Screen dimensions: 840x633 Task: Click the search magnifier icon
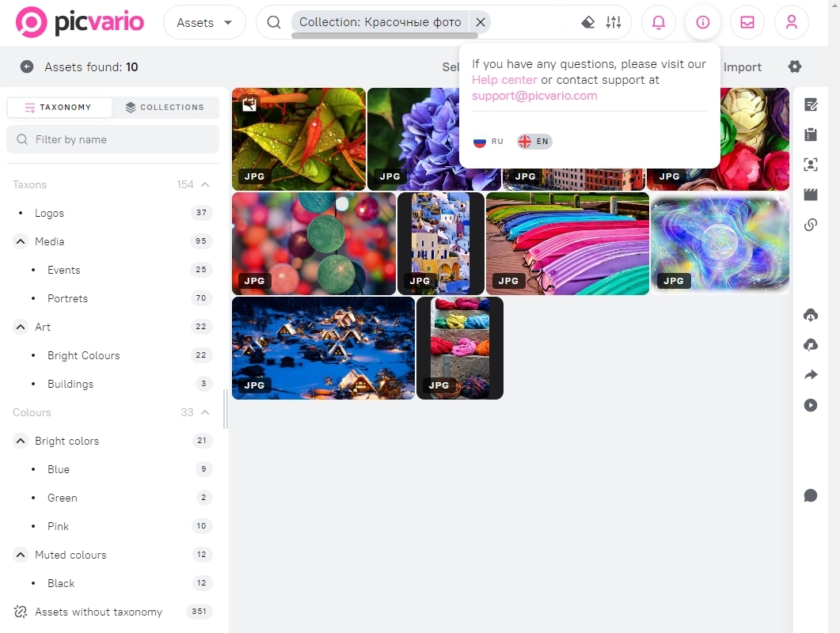coord(274,22)
